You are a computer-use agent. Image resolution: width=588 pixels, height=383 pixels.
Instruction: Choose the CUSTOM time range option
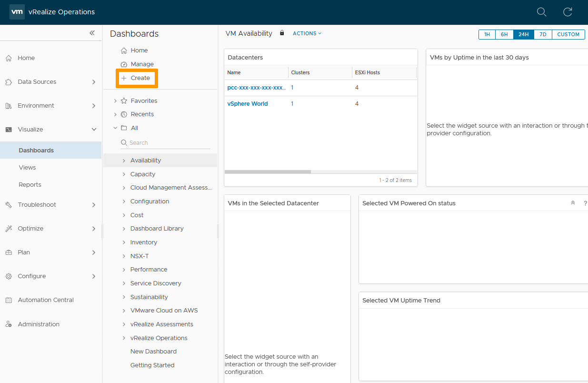568,34
